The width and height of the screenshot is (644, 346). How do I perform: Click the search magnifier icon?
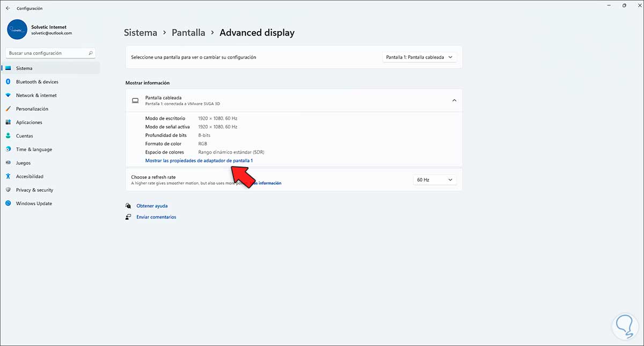tap(91, 53)
